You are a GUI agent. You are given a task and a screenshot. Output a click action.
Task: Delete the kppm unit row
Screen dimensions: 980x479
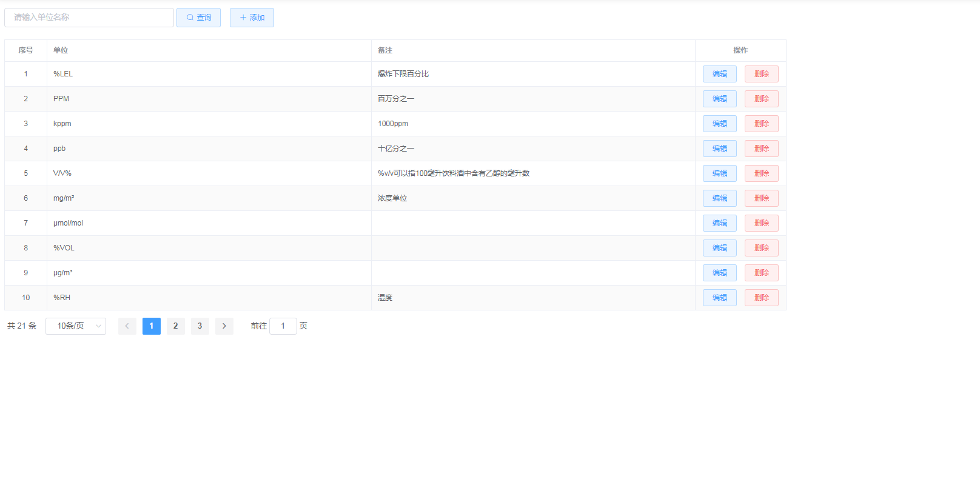point(761,124)
